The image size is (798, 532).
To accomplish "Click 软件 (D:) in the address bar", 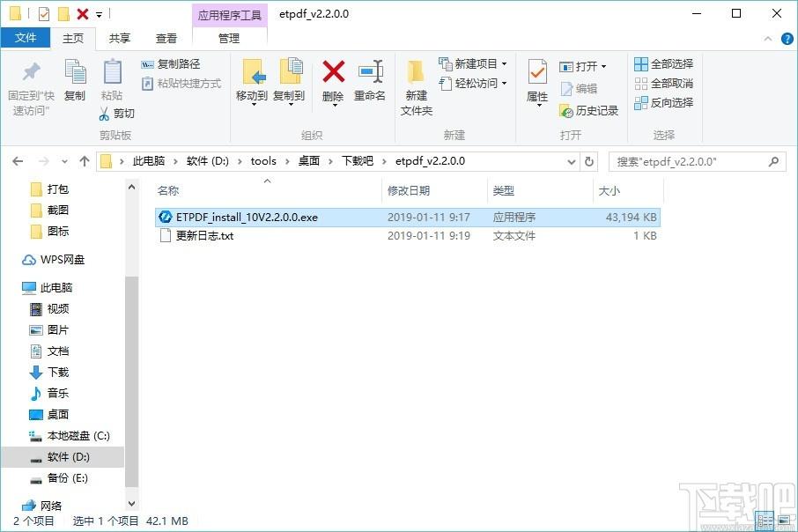I will tap(208, 161).
